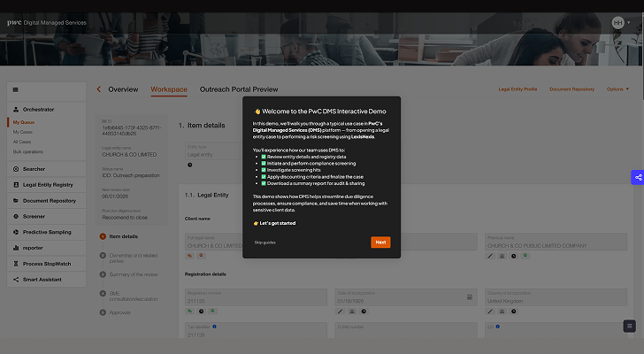Click the Tax identifier input field
Image resolution: width=644 pixels, height=354 pixels.
pyautogui.click(x=256, y=331)
